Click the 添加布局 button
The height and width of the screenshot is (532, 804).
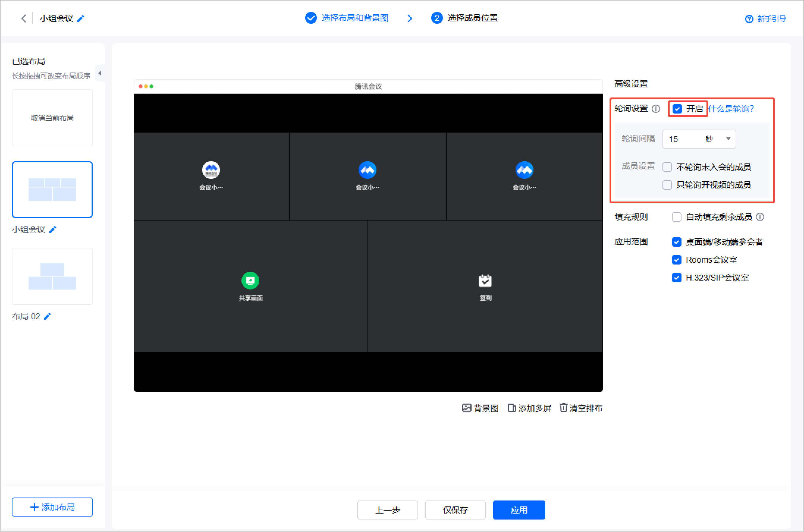[x=52, y=507]
